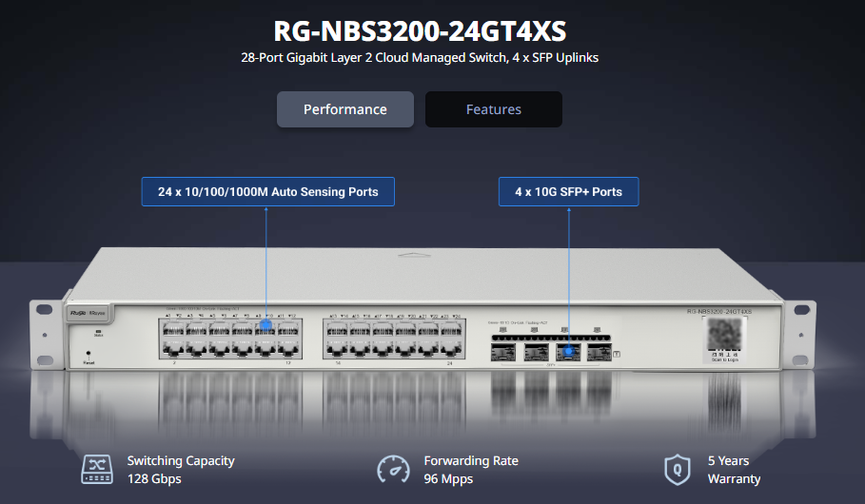The height and width of the screenshot is (504, 865).
Task: Click the Forwarding Rate speedometer icon
Action: point(393,470)
